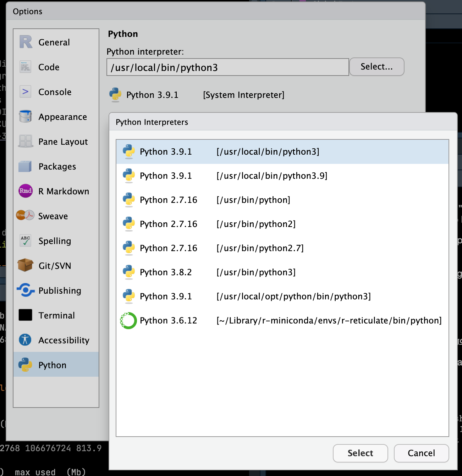Open the Git/SVN options section
This screenshot has width=462, height=476.
(x=54, y=266)
